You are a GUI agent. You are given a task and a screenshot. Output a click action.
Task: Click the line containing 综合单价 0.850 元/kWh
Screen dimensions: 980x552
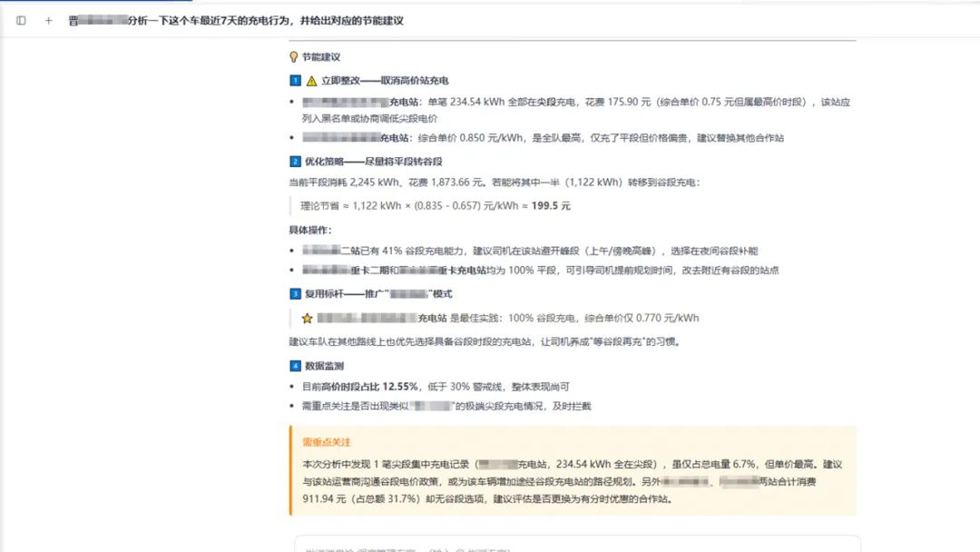(x=543, y=137)
